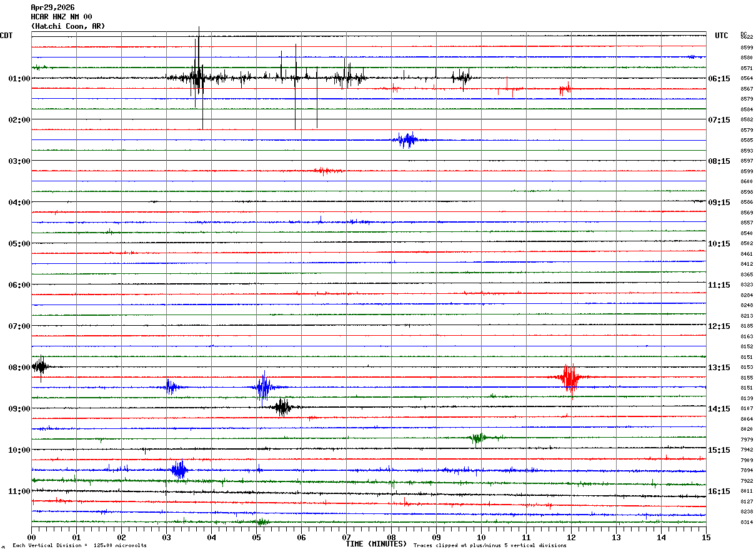Viewport: 756px width, 554px height.
Task: Click the 12:15 UTC time label
Action: tap(719, 326)
